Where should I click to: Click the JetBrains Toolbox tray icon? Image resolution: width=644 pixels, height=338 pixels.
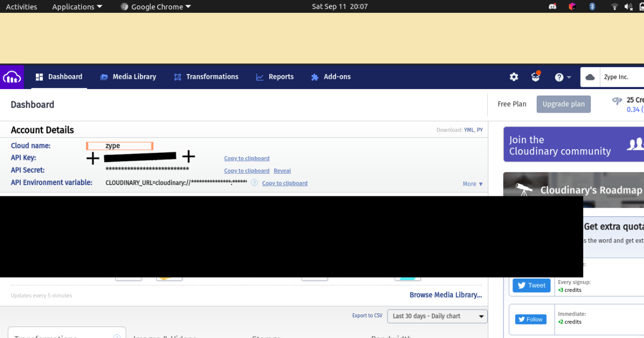[x=572, y=6]
